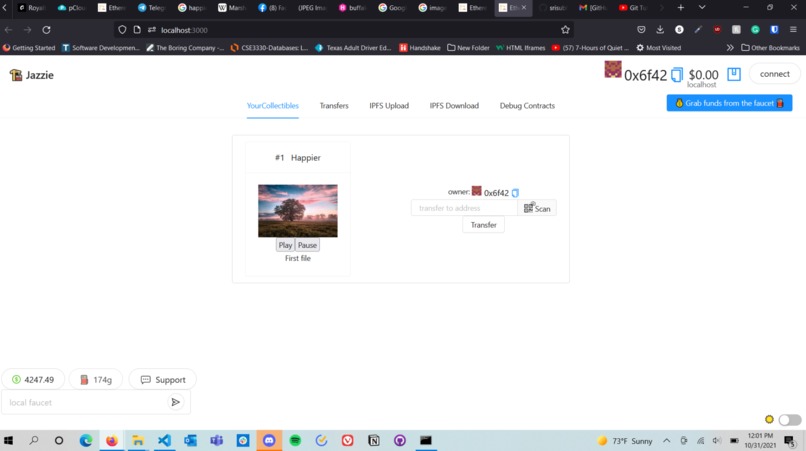806x451 pixels.
Task: Save the page to Pocket
Action: 641,30
